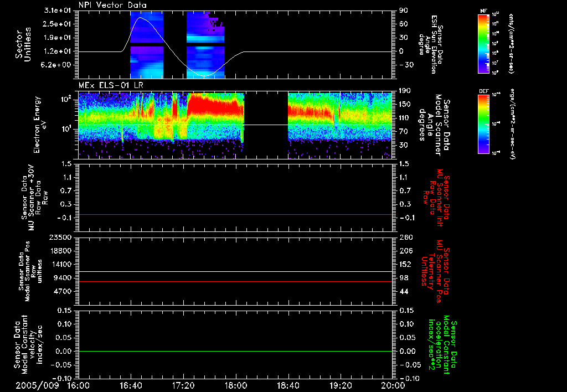
Task: Click the DEF color scale bar
Action: click(x=483, y=124)
